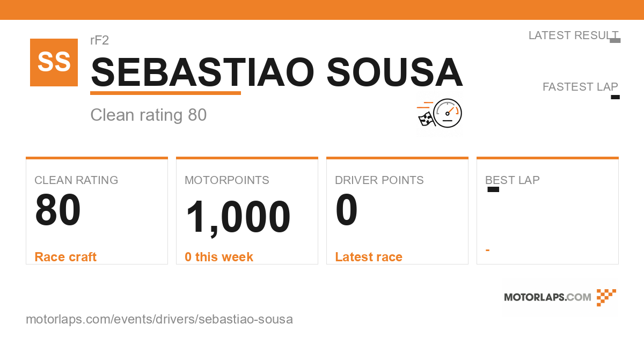Select the Driver Points card

click(x=397, y=210)
